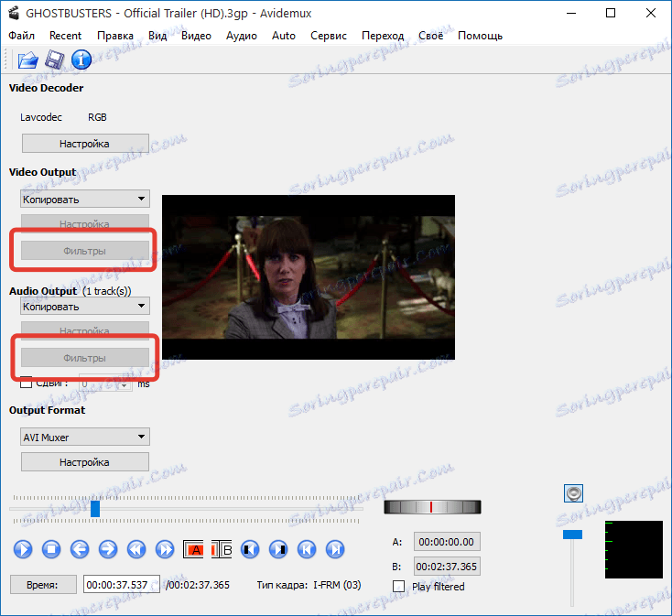Click the Время button
Screen dimensions: 672x616
click(43, 585)
